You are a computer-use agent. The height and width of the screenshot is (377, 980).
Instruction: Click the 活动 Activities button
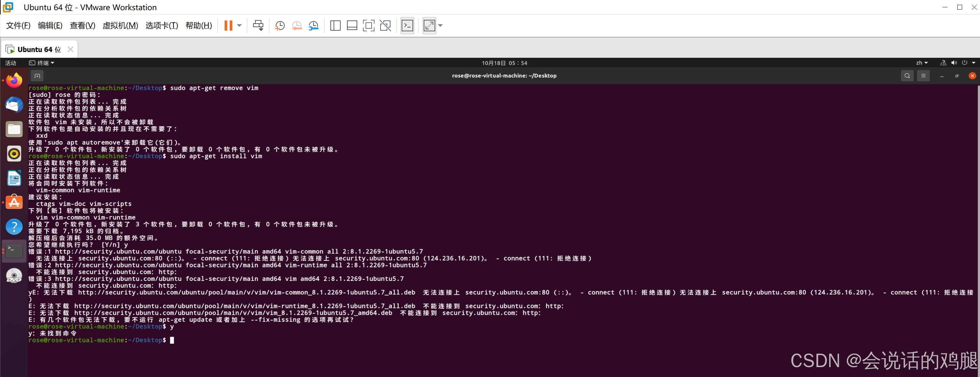[x=10, y=63]
